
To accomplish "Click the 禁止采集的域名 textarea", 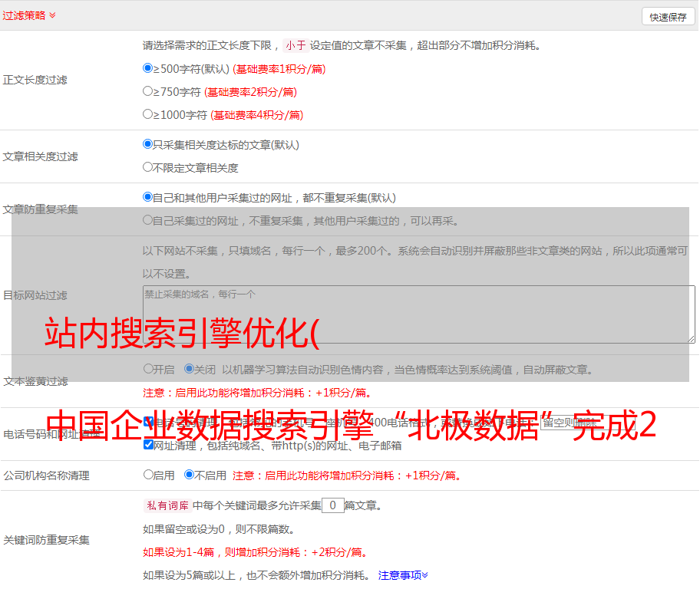I will point(419,314).
